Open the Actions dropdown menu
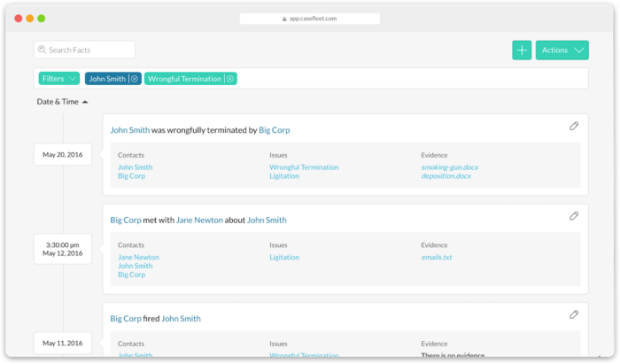The height and width of the screenshot is (364, 620). (x=562, y=50)
